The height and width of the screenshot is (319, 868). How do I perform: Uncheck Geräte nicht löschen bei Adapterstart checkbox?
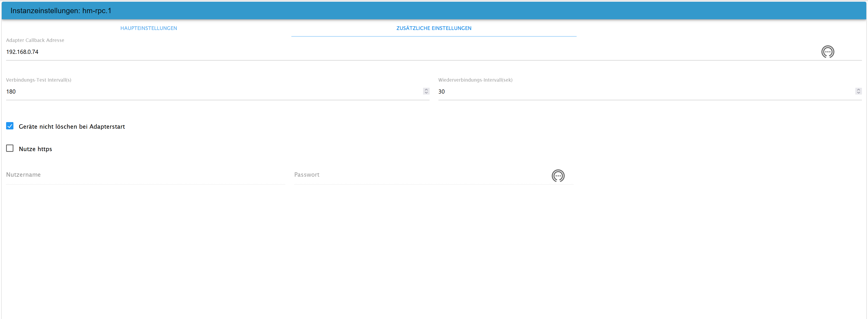(10, 126)
